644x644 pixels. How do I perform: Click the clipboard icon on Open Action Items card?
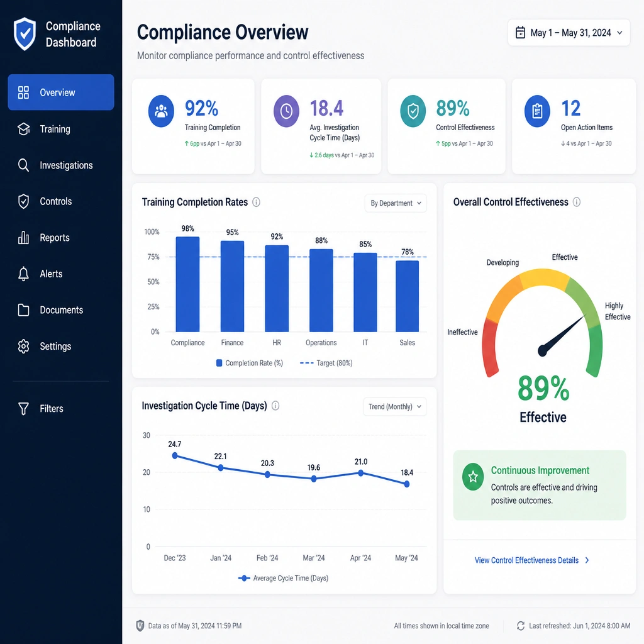pos(537,111)
